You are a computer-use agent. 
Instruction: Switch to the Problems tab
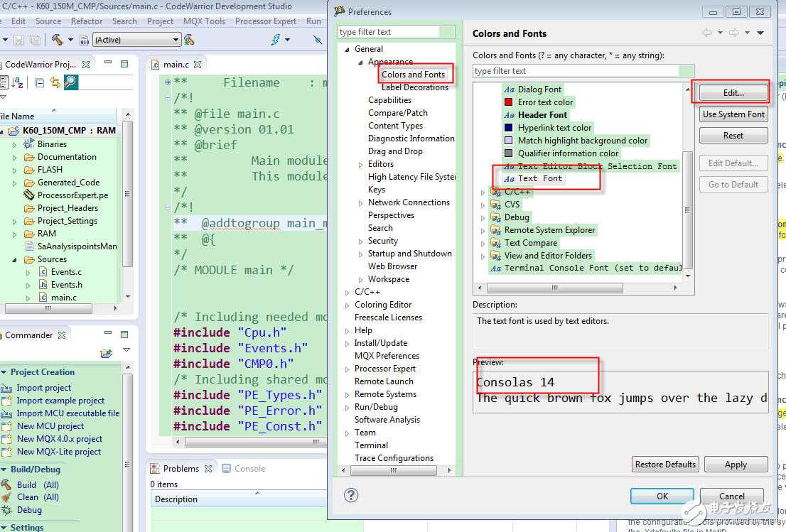click(x=181, y=468)
